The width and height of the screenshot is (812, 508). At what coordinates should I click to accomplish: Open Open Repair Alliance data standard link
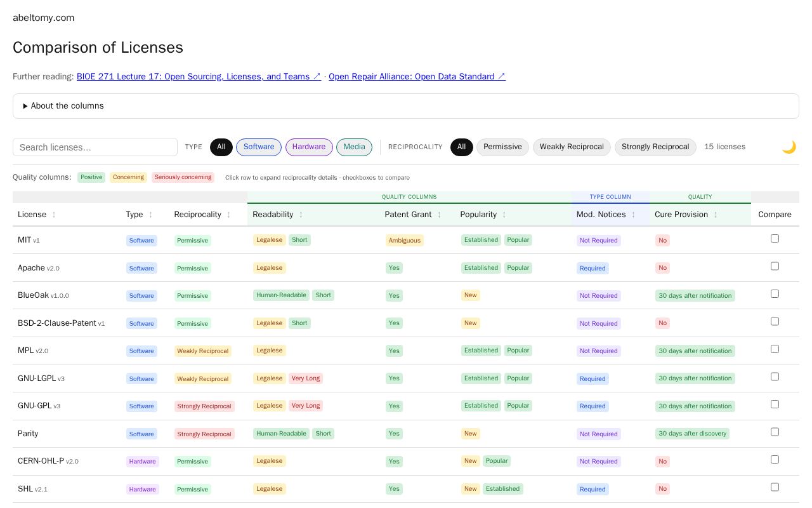click(x=417, y=77)
